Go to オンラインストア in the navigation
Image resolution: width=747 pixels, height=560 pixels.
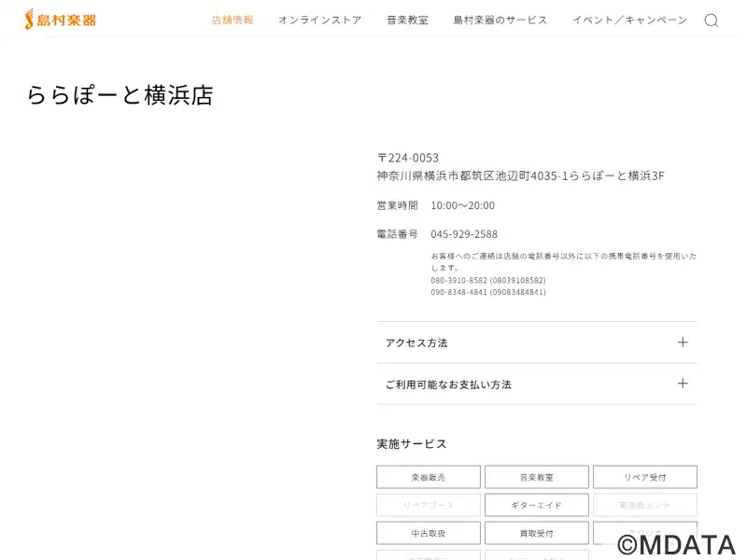pyautogui.click(x=320, y=20)
